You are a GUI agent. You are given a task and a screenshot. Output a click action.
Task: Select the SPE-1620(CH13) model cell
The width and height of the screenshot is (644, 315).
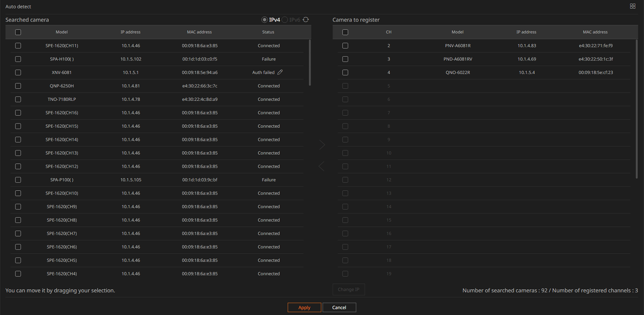coord(62,153)
